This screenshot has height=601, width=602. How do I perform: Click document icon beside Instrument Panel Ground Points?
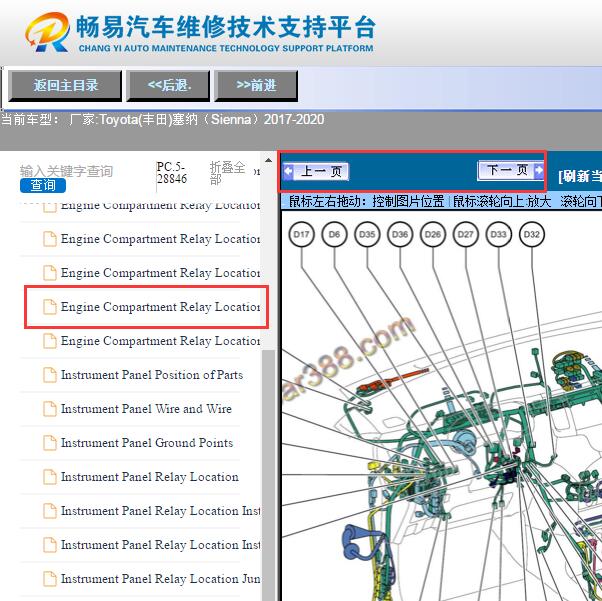[50, 443]
